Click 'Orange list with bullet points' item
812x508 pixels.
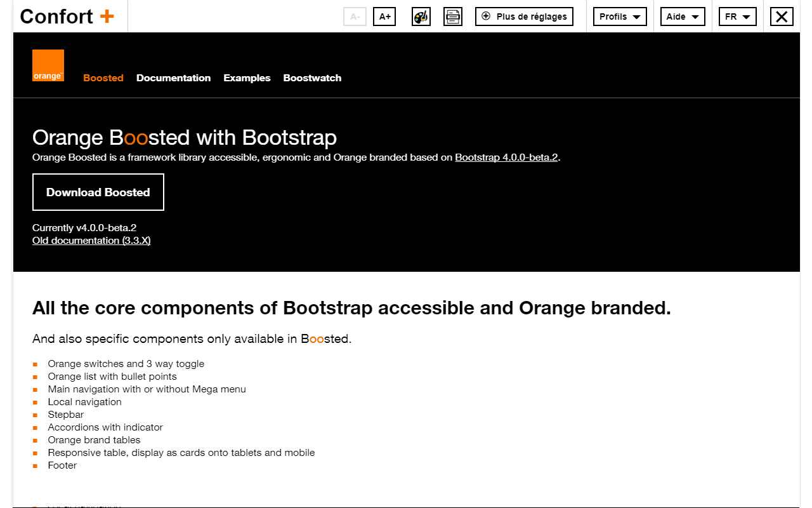112,377
